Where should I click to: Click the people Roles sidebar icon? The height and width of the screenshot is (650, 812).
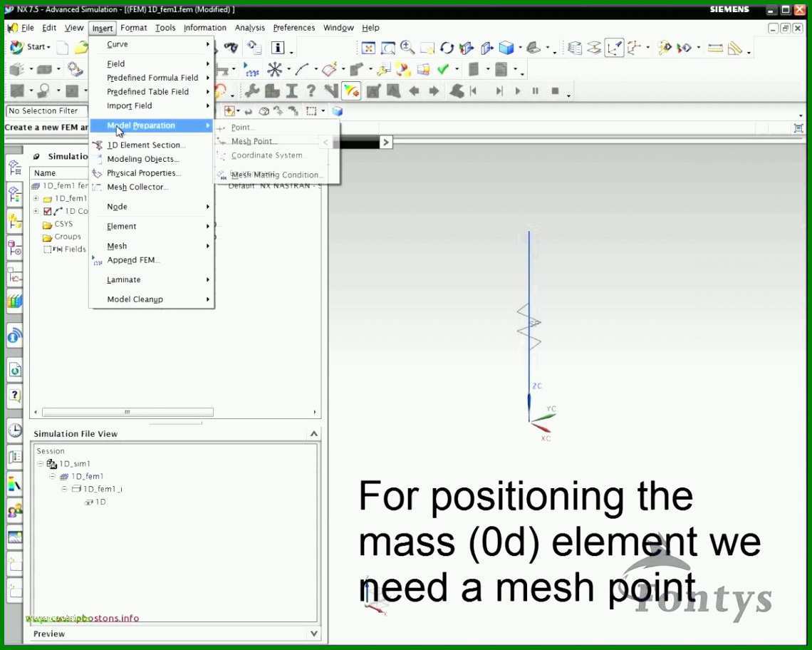[x=15, y=510]
